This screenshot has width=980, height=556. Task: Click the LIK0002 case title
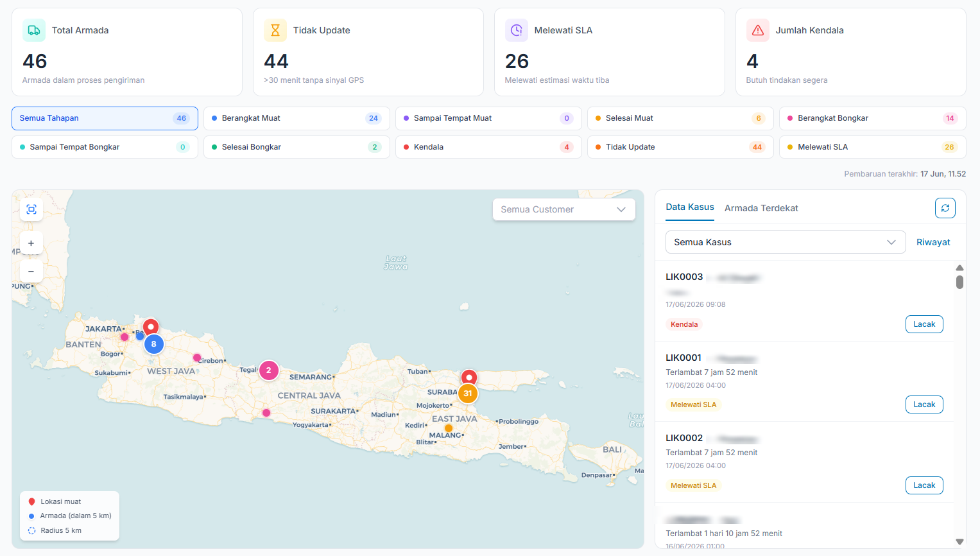click(x=684, y=438)
